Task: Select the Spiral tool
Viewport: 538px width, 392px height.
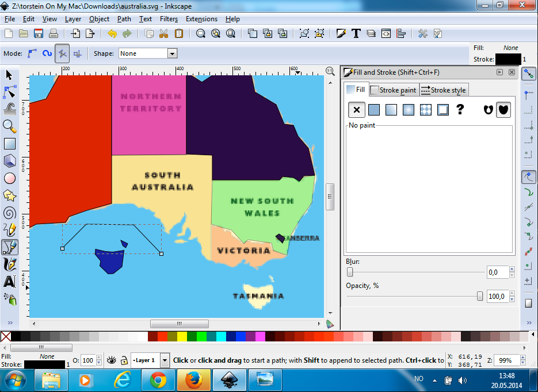Action: [x=9, y=213]
